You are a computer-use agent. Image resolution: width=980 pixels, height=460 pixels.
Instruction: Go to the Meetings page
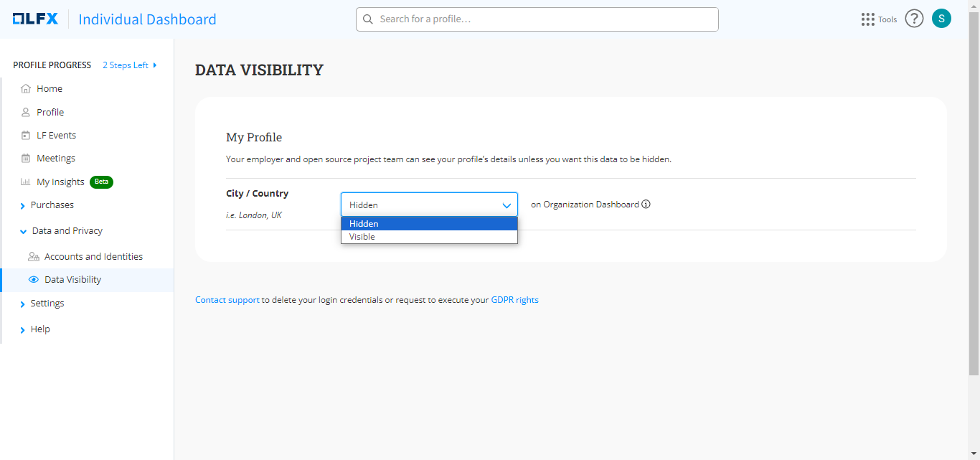pyautogui.click(x=55, y=159)
